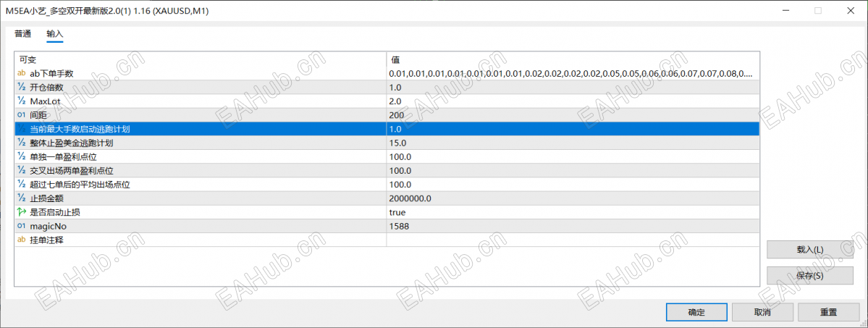This screenshot has width=868, height=328.
Task: Select the 间距 row label
Action: click(38, 115)
